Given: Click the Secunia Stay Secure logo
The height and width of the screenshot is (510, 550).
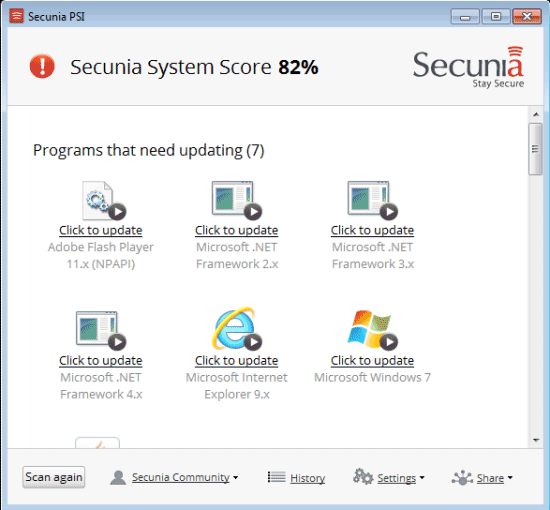Looking at the screenshot, I should click(468, 67).
